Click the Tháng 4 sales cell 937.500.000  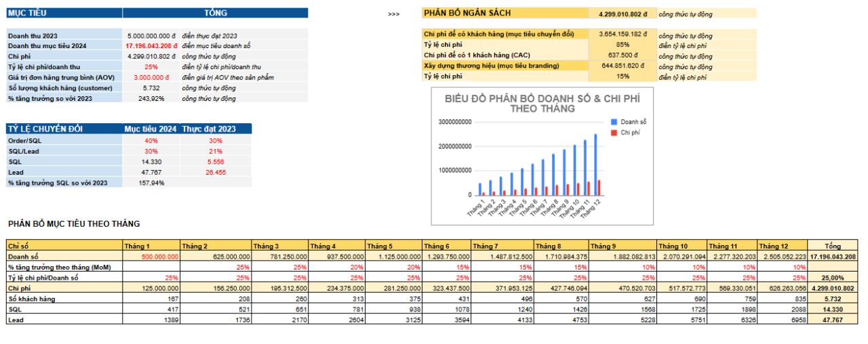pyautogui.click(x=336, y=257)
